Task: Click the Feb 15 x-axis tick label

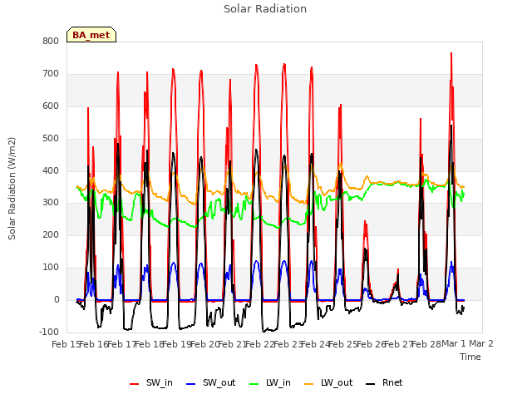Action: (x=66, y=344)
